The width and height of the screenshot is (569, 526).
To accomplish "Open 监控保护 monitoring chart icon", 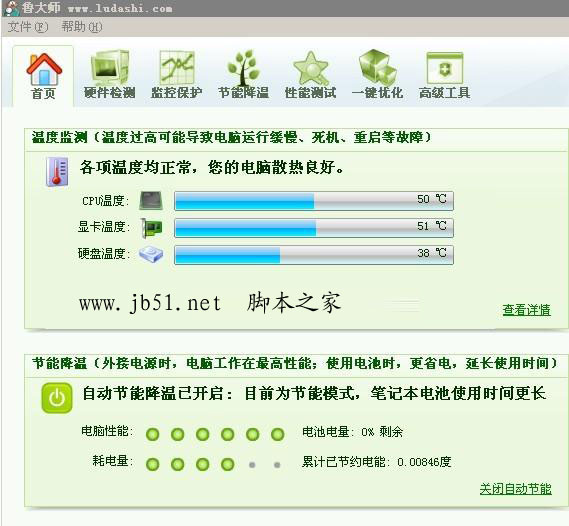I will click(x=177, y=68).
